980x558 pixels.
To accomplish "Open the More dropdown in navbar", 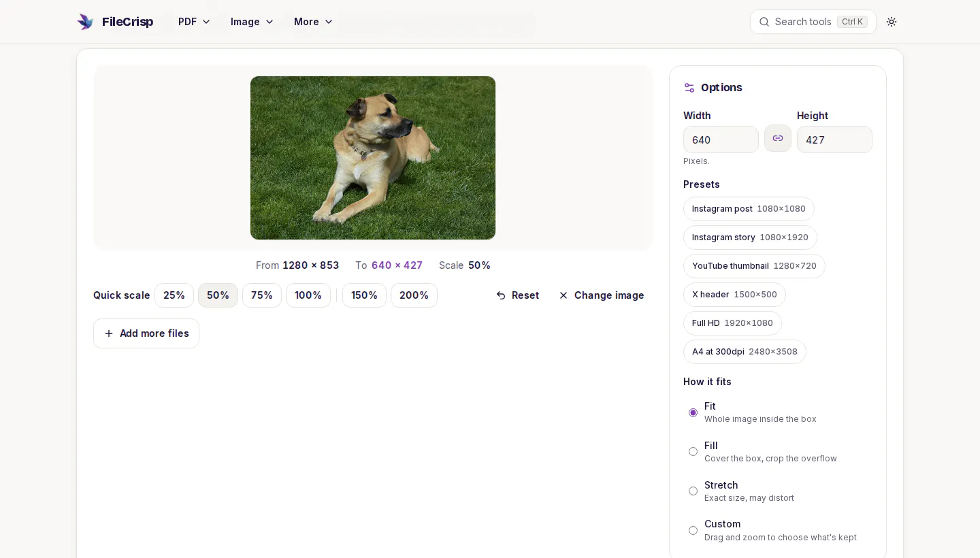I will coord(313,22).
